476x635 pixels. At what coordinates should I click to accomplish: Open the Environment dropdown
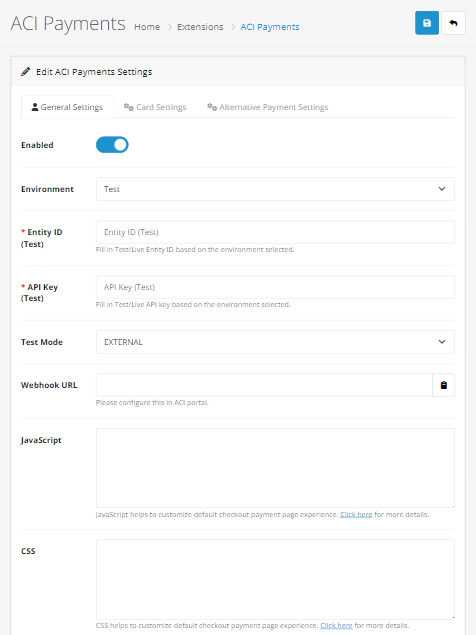(275, 189)
